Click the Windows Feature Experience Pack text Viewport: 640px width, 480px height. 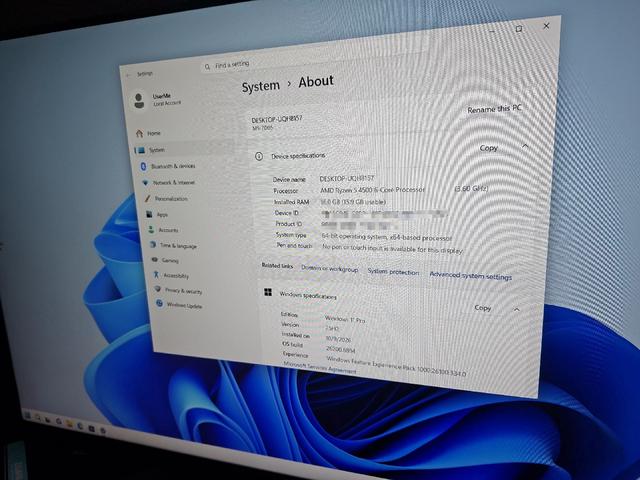coord(396,366)
